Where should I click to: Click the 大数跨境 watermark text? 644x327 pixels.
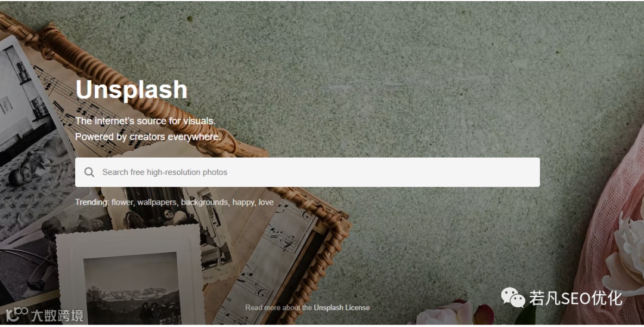pos(57,315)
